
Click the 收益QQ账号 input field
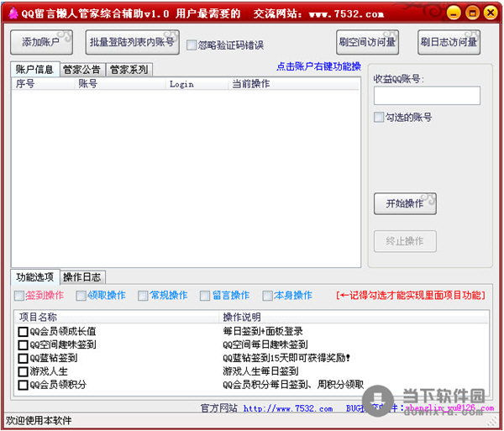tap(427, 96)
